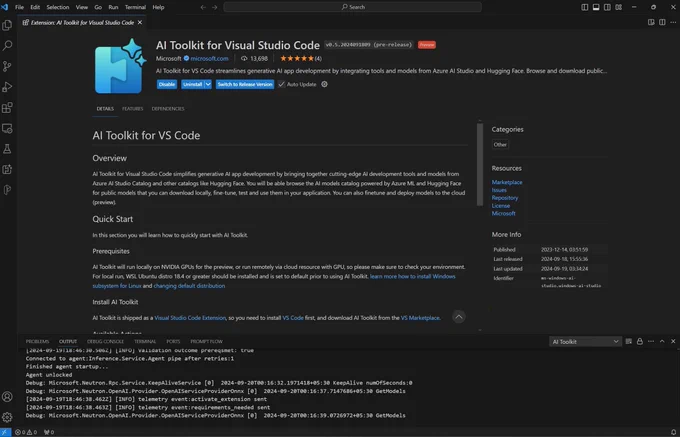680x437 pixels.
Task: Open the Selection menu
Action: pyautogui.click(x=58, y=7)
